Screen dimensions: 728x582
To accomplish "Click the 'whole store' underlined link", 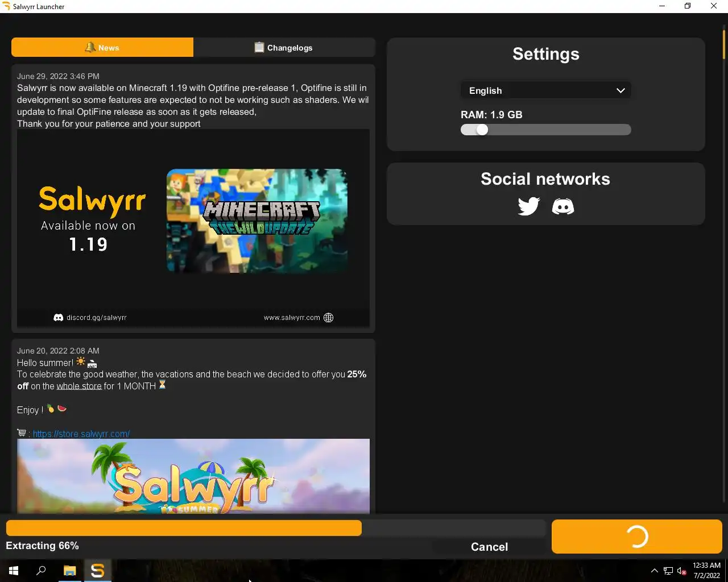I will (x=79, y=386).
